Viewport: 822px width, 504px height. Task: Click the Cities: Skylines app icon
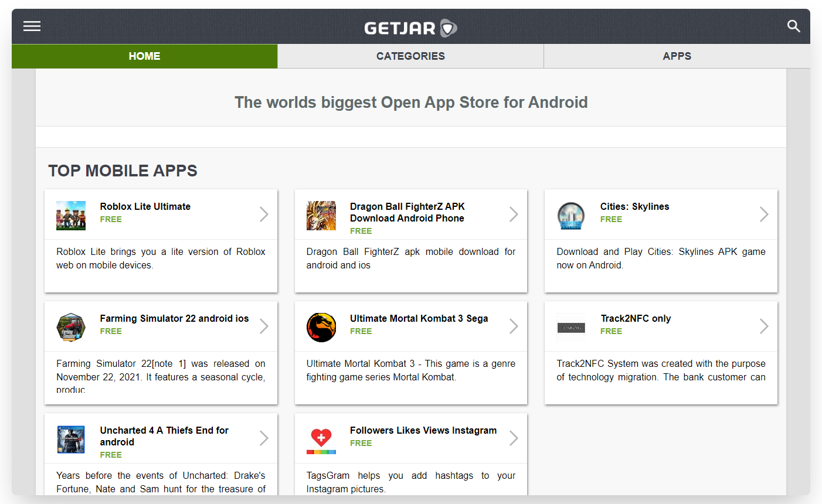[571, 214]
